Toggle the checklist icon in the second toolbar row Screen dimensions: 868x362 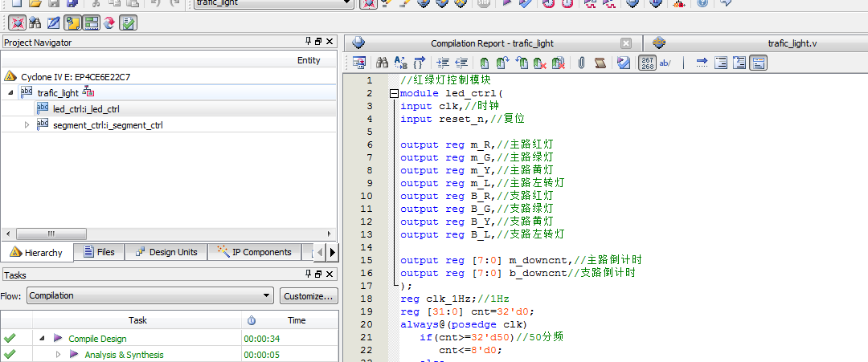(128, 22)
